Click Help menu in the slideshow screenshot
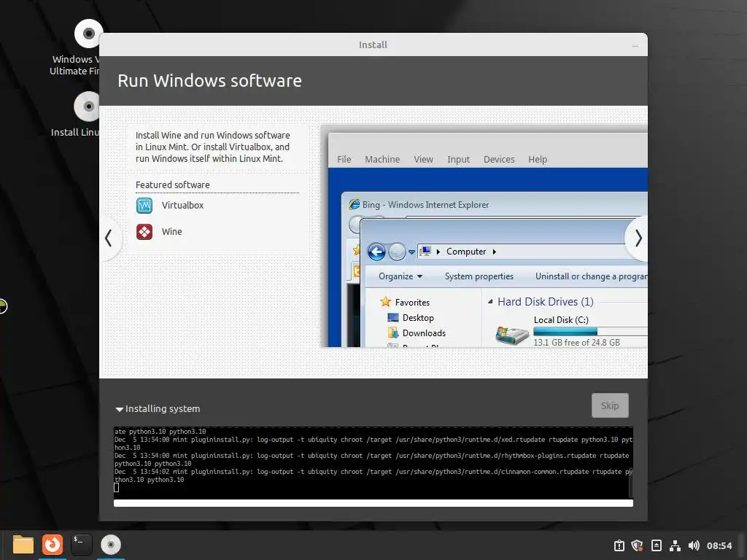Image resolution: width=747 pixels, height=560 pixels. 538,160
